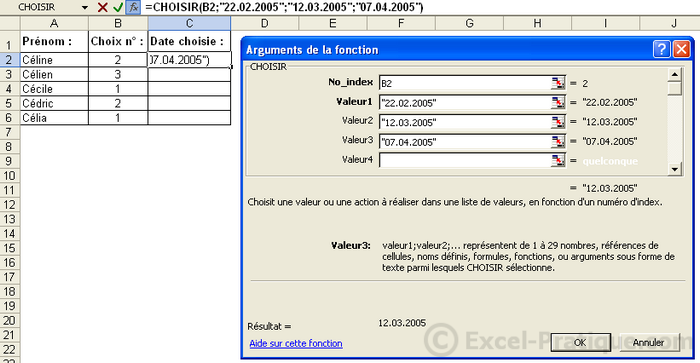
Task: Click cell C2 showing 07.04.2005")
Action: tap(189, 60)
